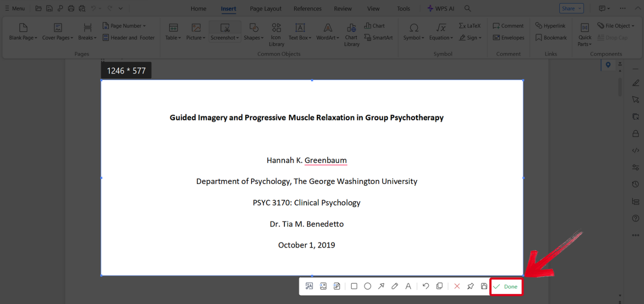
Task: Open the Share dropdown button
Action: [x=572, y=8]
